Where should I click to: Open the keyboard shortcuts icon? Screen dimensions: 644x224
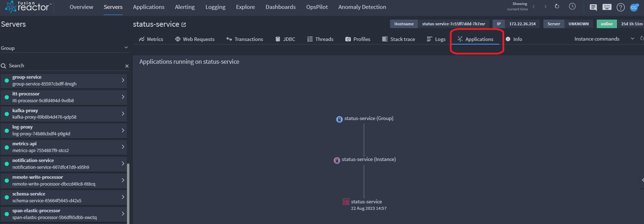[607, 7]
